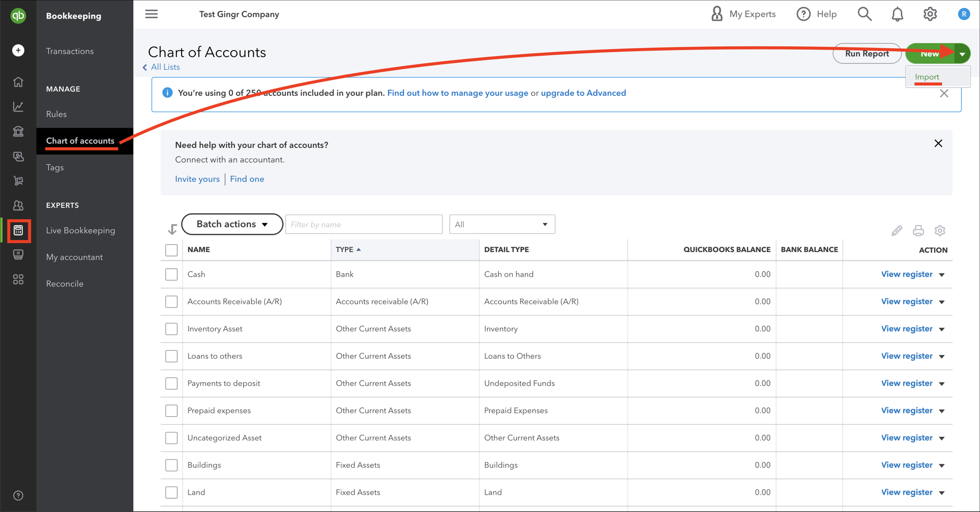Image resolution: width=980 pixels, height=512 pixels.
Task: Select the checkbox for the Cash account row
Action: (x=171, y=274)
